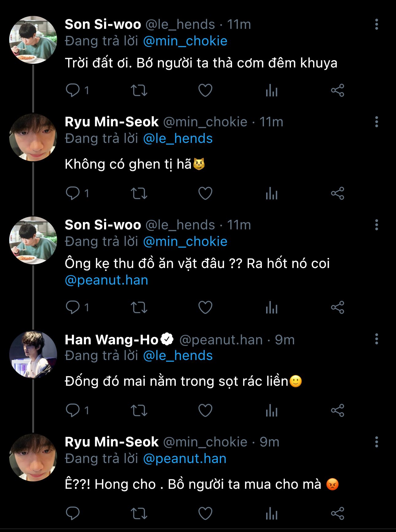Like Ryu Min-Seok's "Không có ghen tị" tweet
396x532 pixels.
point(205,193)
